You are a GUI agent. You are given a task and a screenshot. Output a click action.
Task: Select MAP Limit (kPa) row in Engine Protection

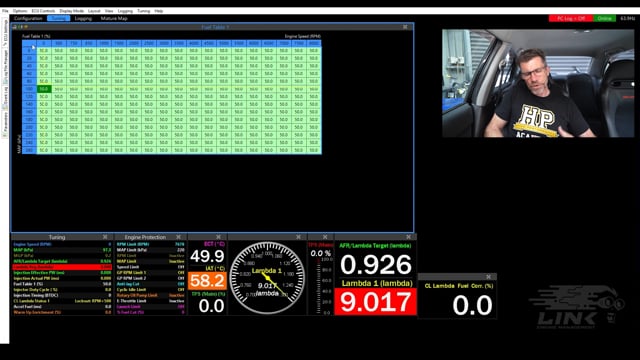click(x=151, y=250)
